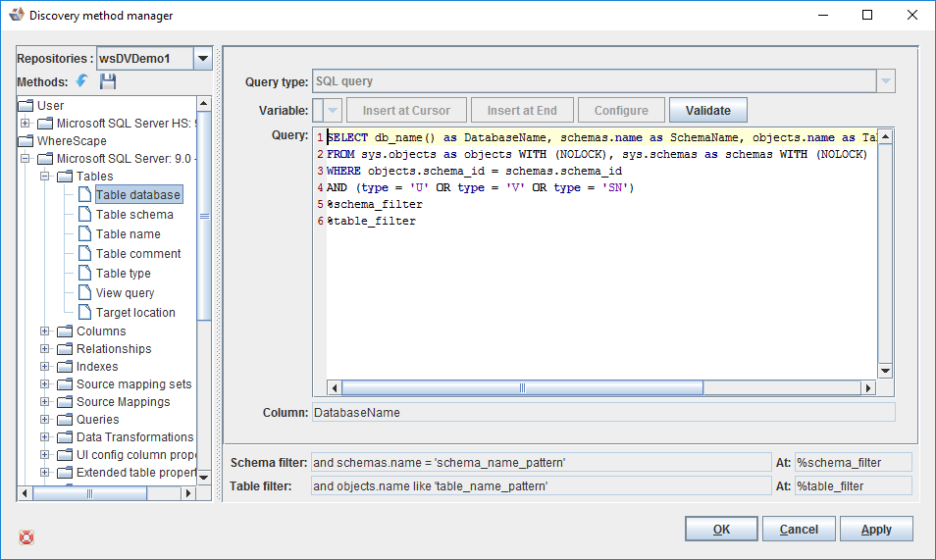Select Table comment in the tree
The image size is (936, 560).
(x=138, y=254)
